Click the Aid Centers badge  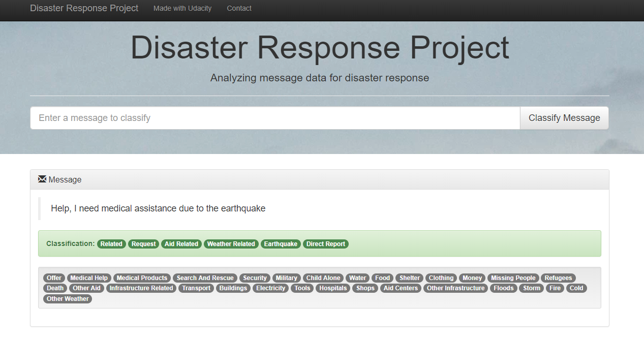(x=401, y=288)
